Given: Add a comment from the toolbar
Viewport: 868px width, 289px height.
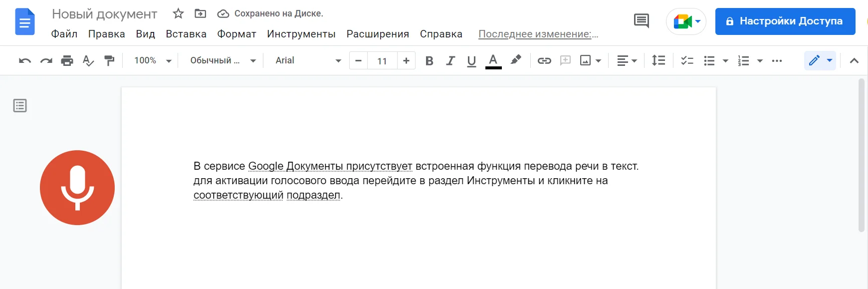Looking at the screenshot, I should (565, 61).
